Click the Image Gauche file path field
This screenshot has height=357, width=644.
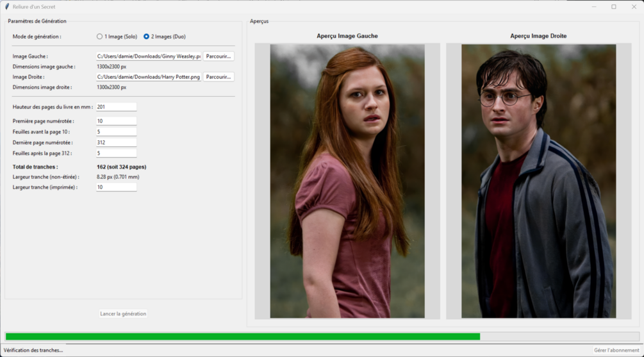[149, 56]
